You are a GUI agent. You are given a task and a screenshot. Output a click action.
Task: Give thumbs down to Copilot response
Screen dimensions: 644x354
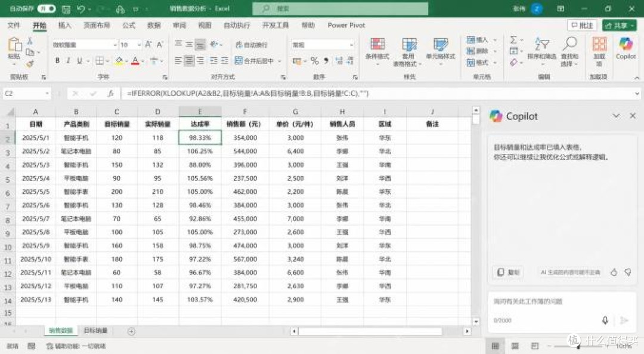coord(627,272)
